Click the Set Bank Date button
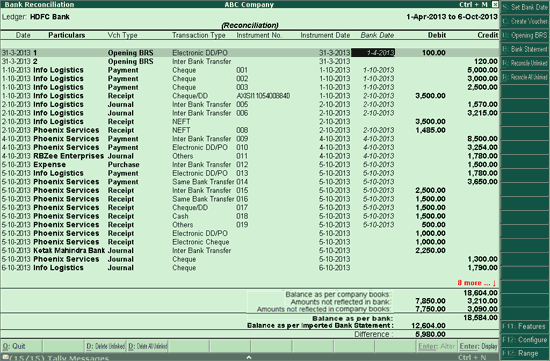 pos(525,7)
